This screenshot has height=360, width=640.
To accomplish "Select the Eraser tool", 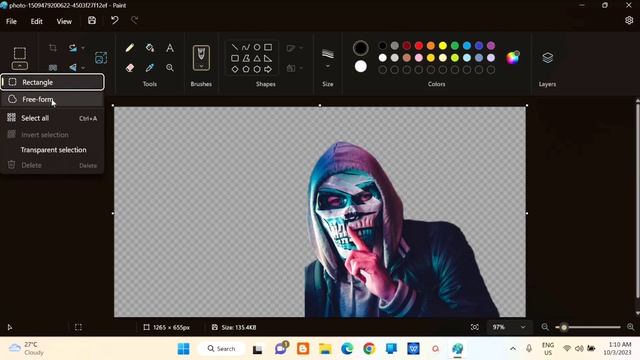I will (130, 68).
